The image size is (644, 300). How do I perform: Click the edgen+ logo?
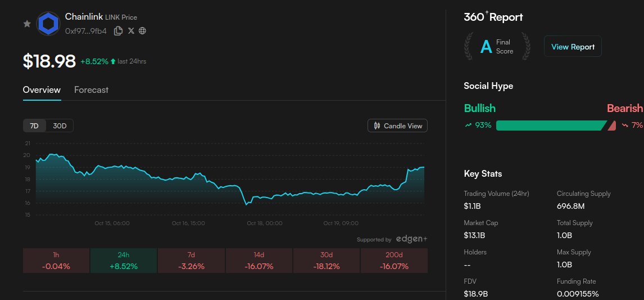[411, 239]
